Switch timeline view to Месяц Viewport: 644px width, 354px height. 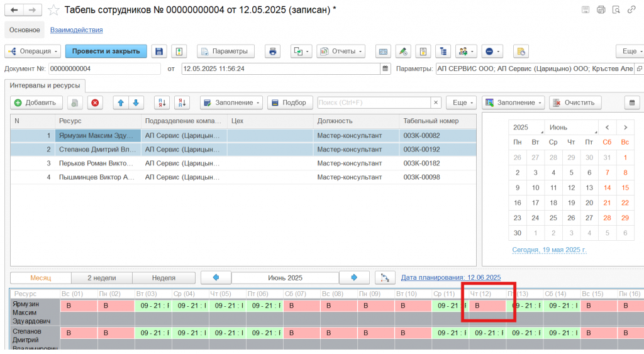(x=41, y=277)
